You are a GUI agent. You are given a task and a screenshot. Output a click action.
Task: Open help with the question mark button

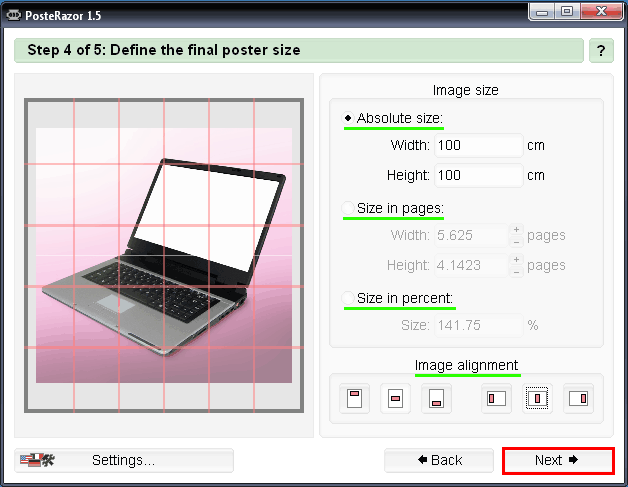(601, 50)
